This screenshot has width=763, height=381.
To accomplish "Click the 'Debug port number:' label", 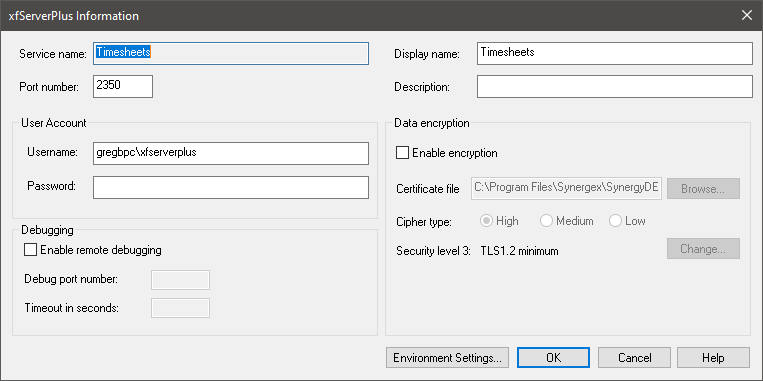I will coord(71,279).
